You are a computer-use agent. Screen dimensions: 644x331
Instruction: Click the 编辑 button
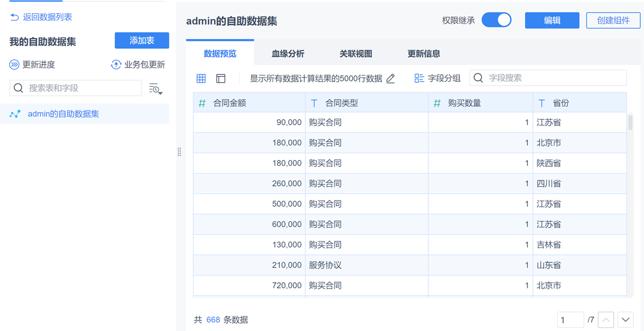(552, 20)
